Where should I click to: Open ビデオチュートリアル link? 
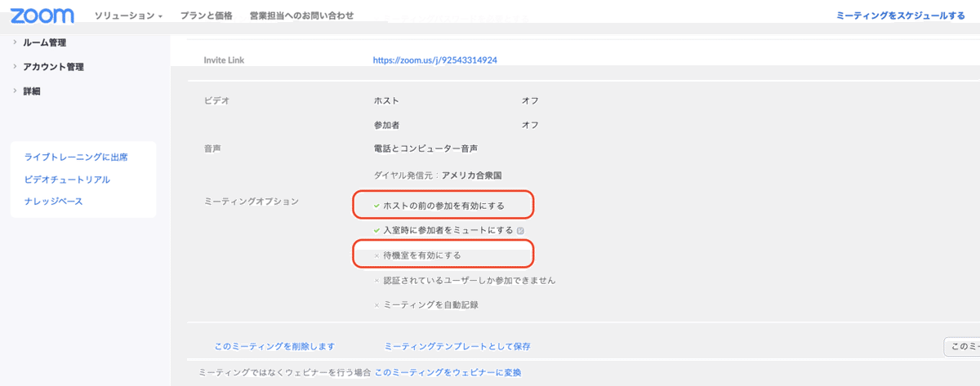point(67,179)
